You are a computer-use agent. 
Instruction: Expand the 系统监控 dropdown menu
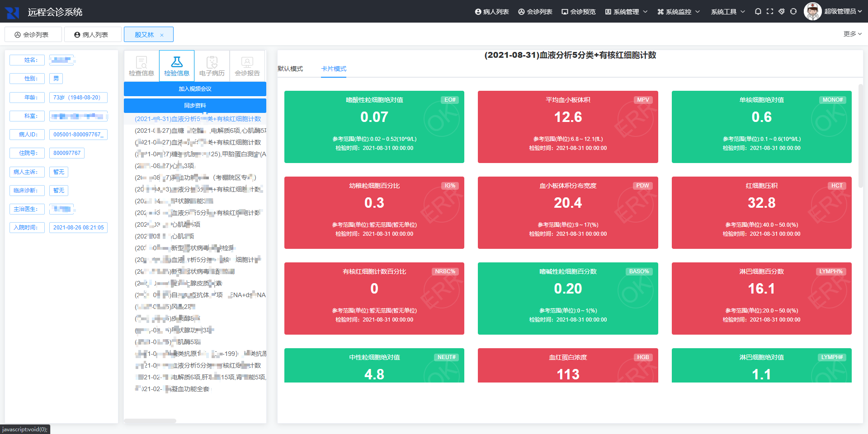click(x=679, y=12)
